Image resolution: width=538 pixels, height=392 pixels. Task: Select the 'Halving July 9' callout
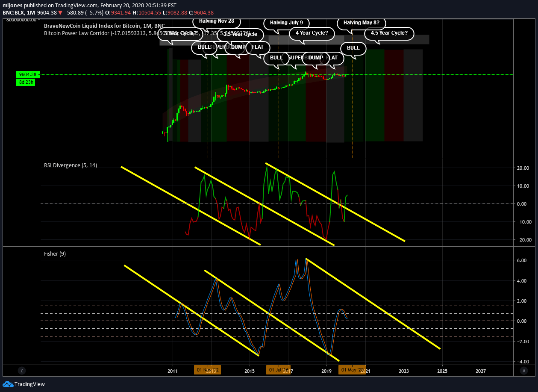point(286,23)
